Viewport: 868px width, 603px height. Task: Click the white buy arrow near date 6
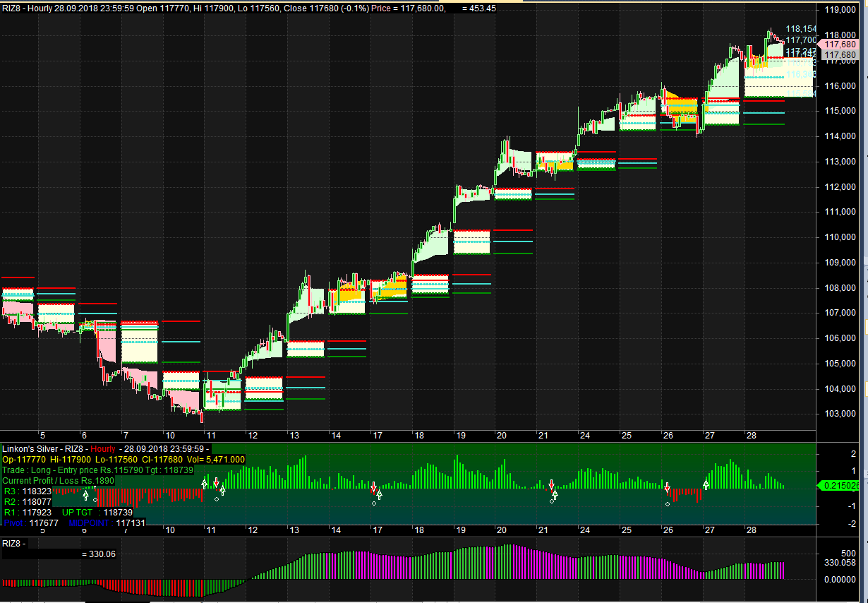(85, 496)
